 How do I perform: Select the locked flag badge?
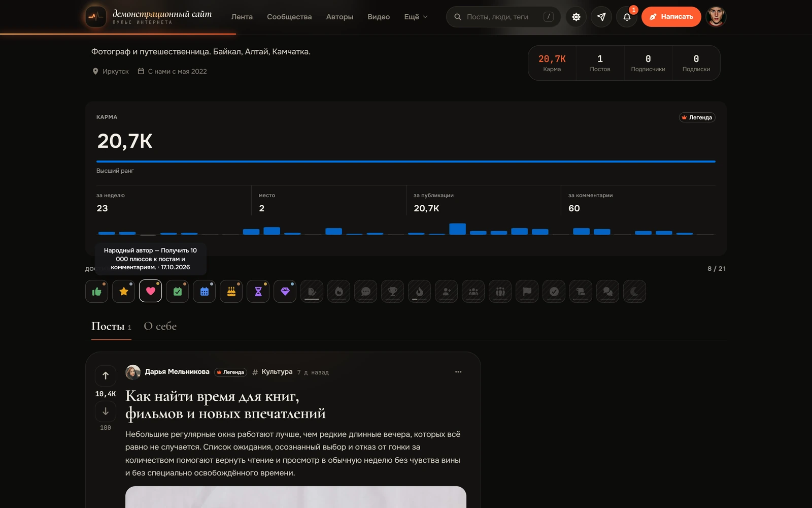point(527,292)
